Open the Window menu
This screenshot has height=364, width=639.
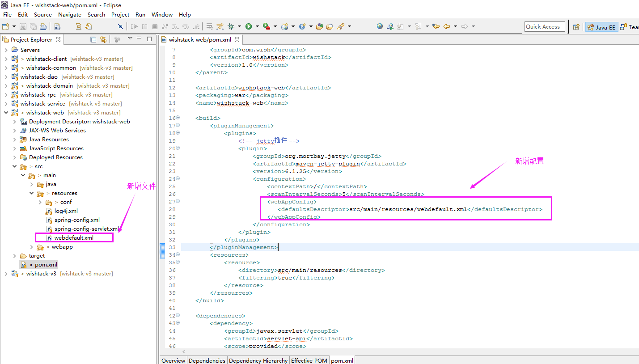pos(162,14)
